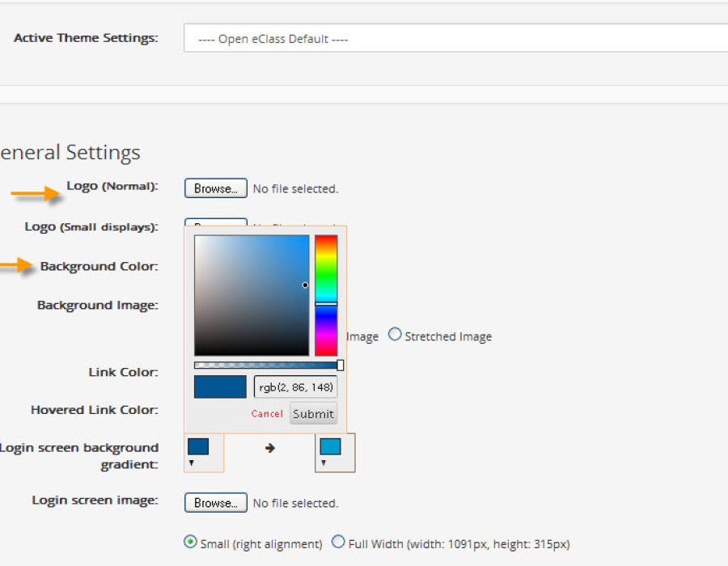Select Full Width radio option
728x566 pixels.
338,542
